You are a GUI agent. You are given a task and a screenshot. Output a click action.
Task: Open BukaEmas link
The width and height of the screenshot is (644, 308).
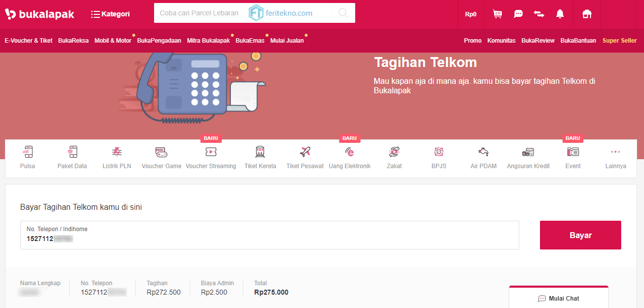tap(250, 41)
